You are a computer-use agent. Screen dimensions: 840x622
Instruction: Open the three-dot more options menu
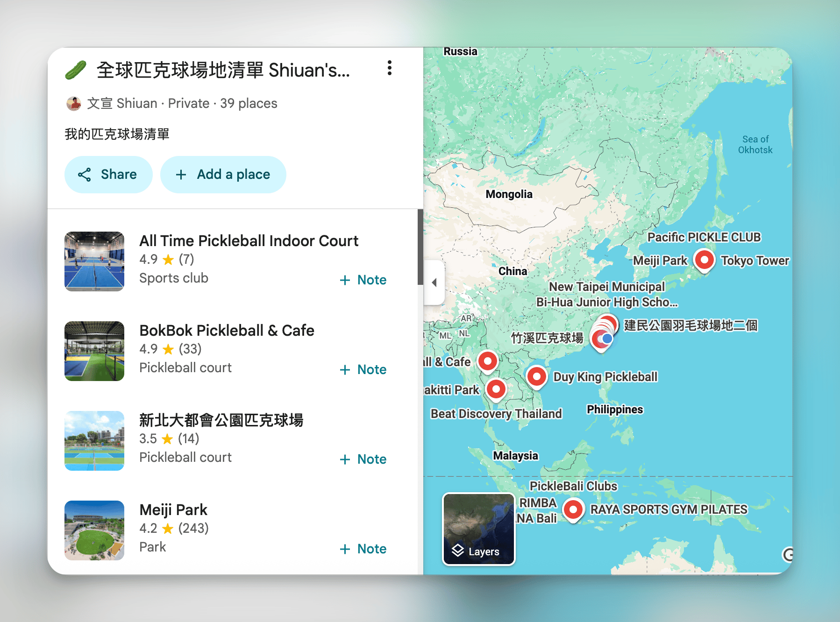(x=389, y=68)
